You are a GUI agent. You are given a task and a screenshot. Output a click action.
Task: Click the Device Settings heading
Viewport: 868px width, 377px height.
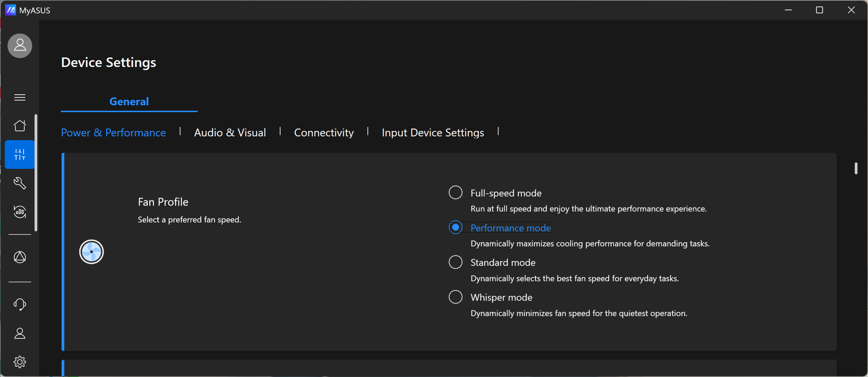[x=108, y=63]
